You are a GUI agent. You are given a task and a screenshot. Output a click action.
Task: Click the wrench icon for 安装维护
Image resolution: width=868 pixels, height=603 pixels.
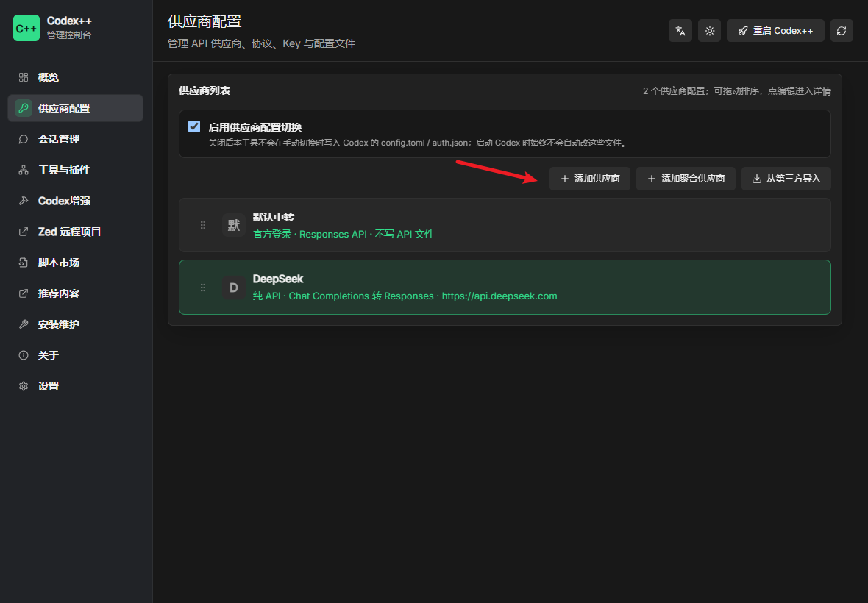24,325
